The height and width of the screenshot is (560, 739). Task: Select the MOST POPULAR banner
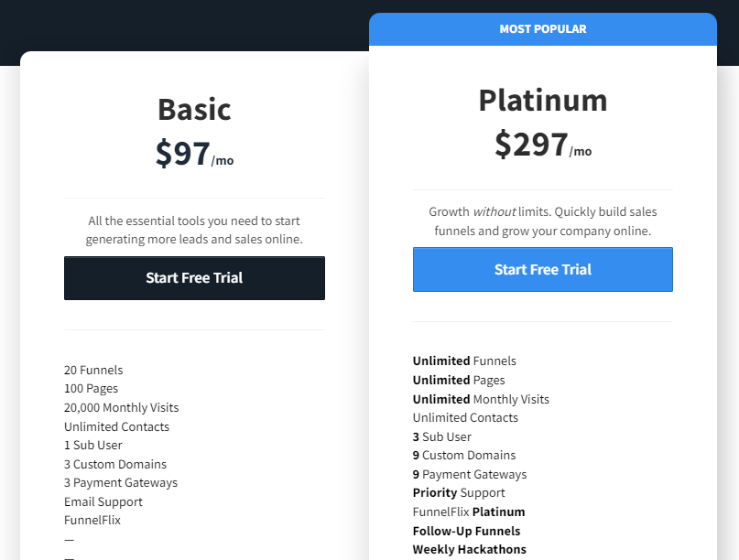[542, 28]
